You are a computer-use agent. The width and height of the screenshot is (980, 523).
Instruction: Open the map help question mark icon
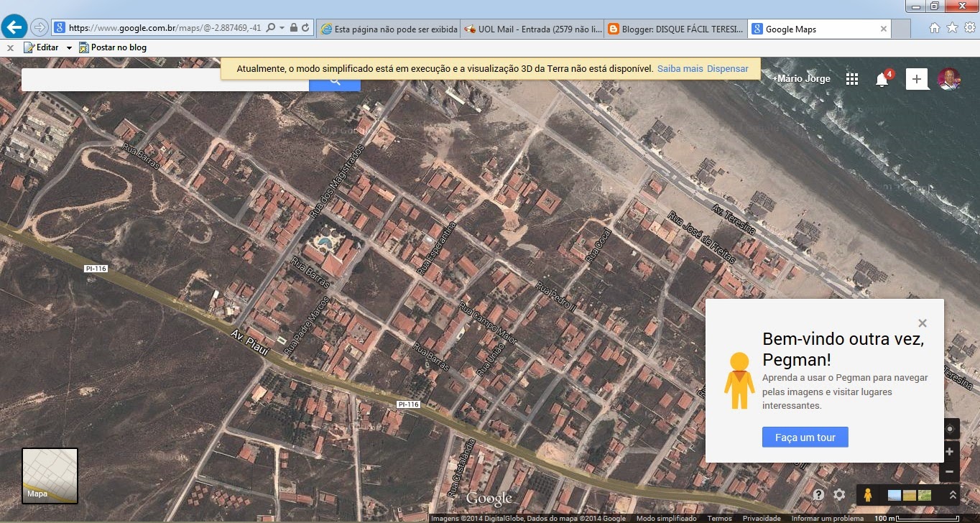pos(818,494)
